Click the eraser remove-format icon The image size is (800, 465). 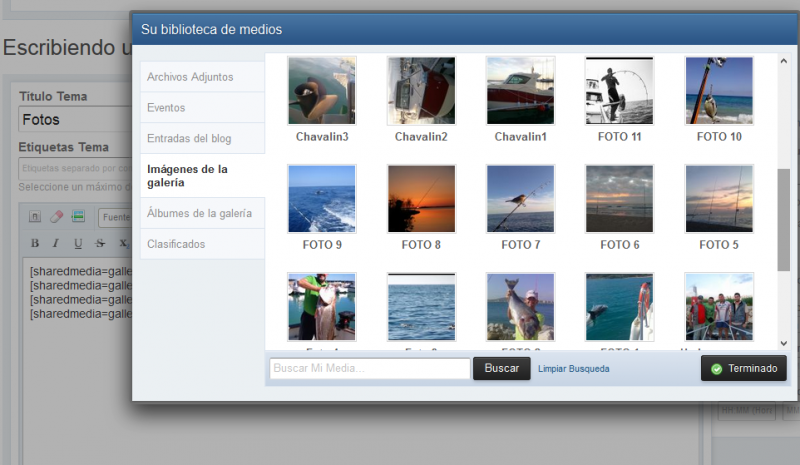click(x=56, y=216)
